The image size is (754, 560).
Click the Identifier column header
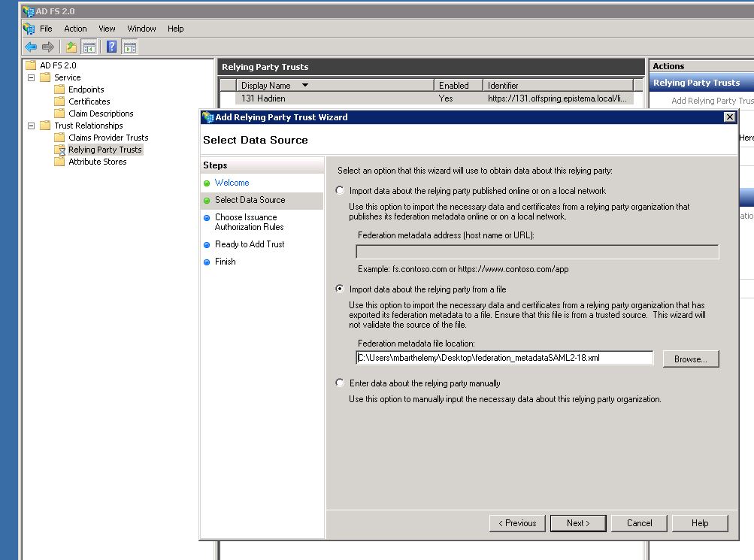(559, 85)
